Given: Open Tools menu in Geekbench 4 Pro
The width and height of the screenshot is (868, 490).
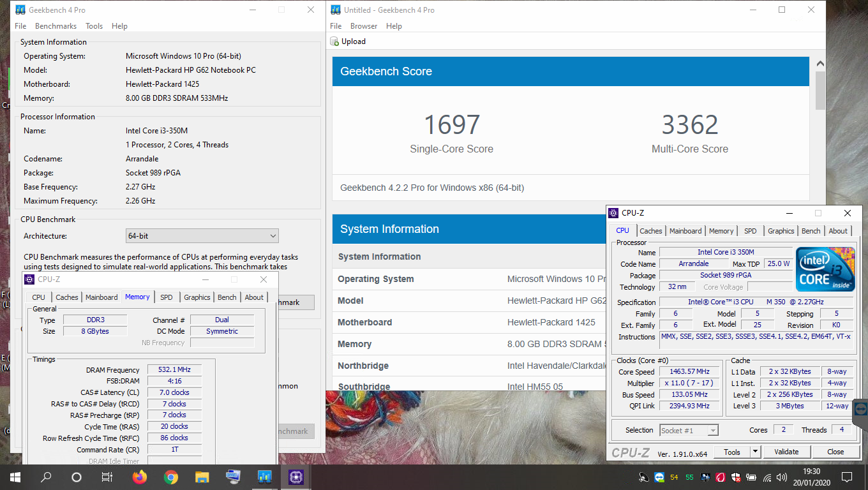Looking at the screenshot, I should pyautogui.click(x=94, y=26).
